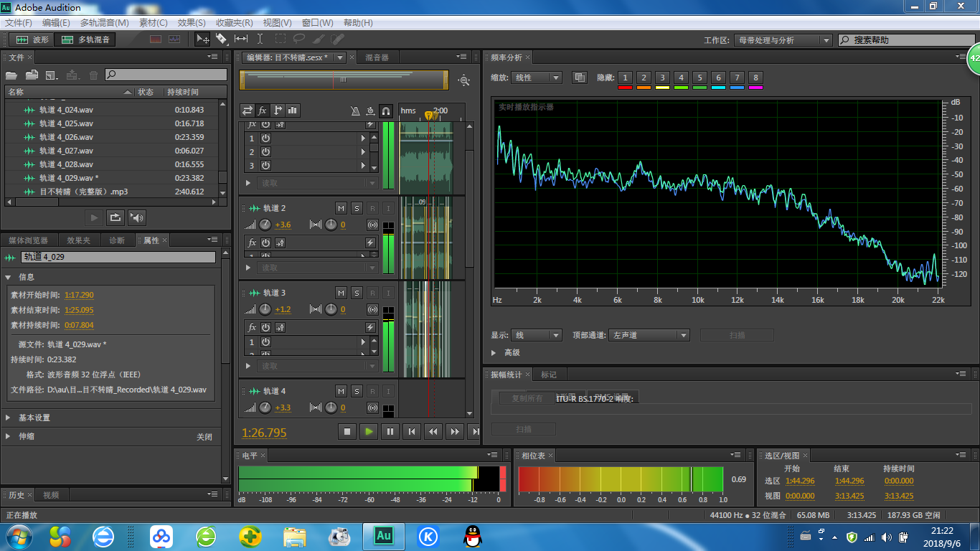The image size is (980, 551).
Task: Open the 工作区 workspace dropdown
Action: (x=783, y=40)
